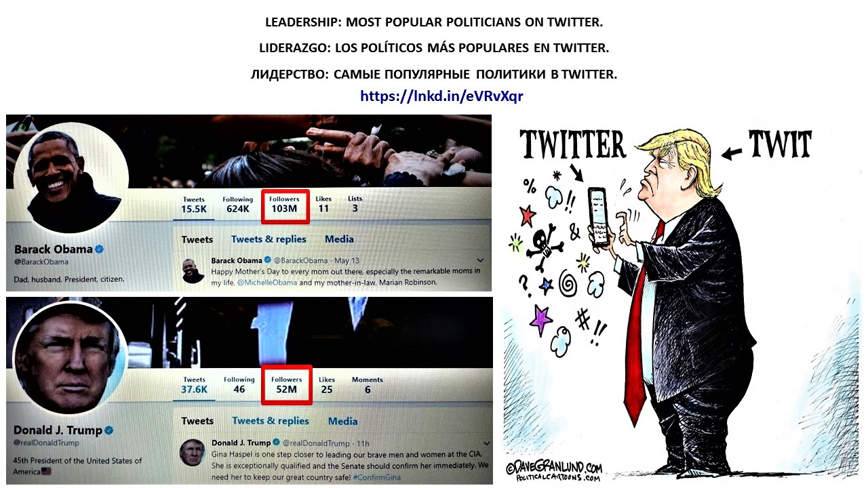Click the small Trump avatar in the Gina Haspel tweet
This screenshot has height=488, width=868.
click(x=193, y=452)
